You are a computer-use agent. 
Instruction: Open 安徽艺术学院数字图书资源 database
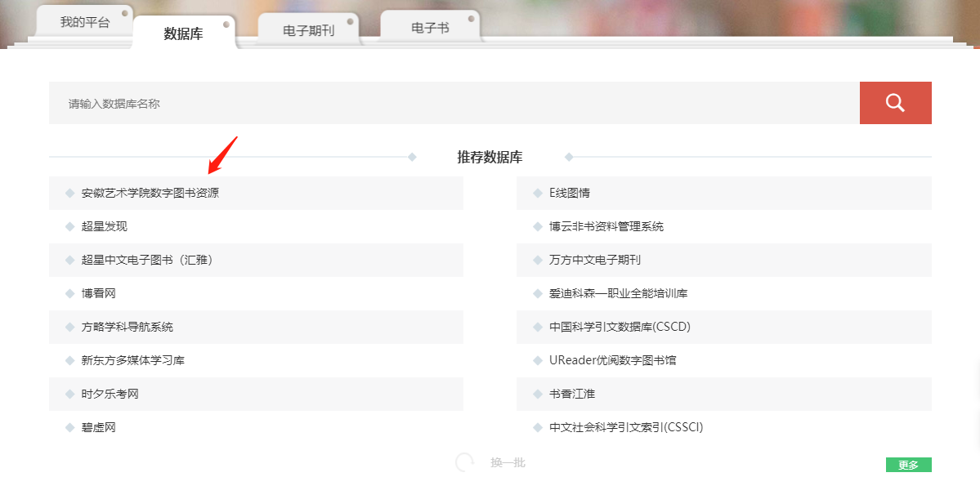pos(150,194)
